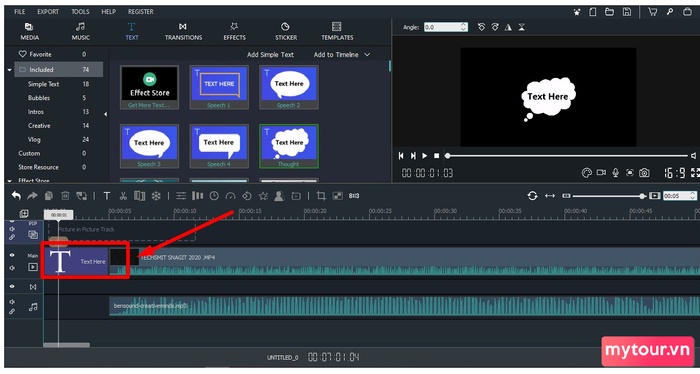Click the video camera record icon under preview
This screenshot has width=700, height=374.
[x=601, y=172]
